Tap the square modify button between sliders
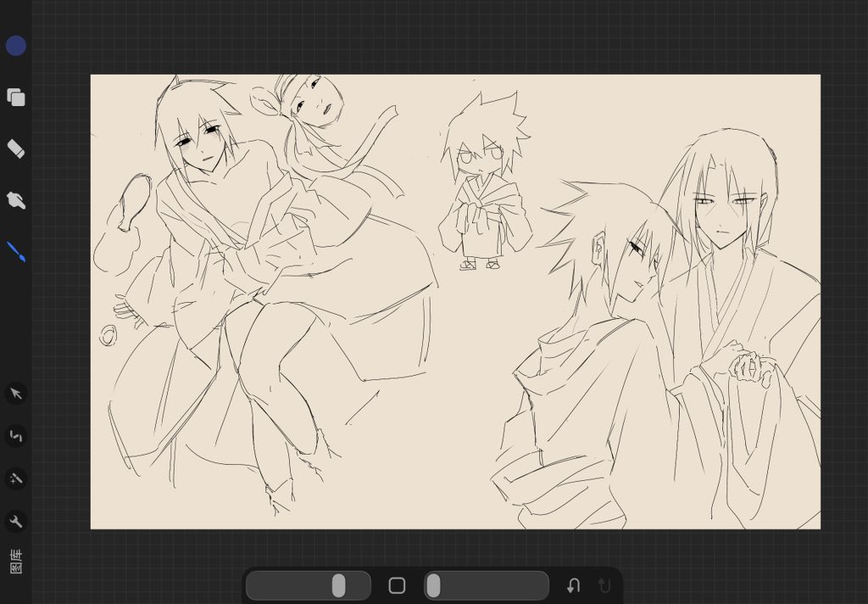Screen dimensions: 868x604 pos(397,585)
